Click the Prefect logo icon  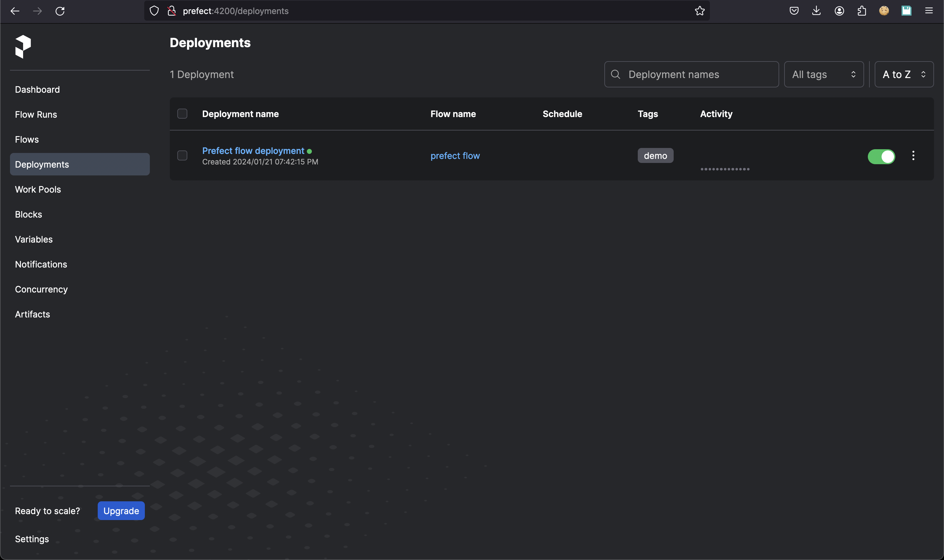[x=23, y=47]
